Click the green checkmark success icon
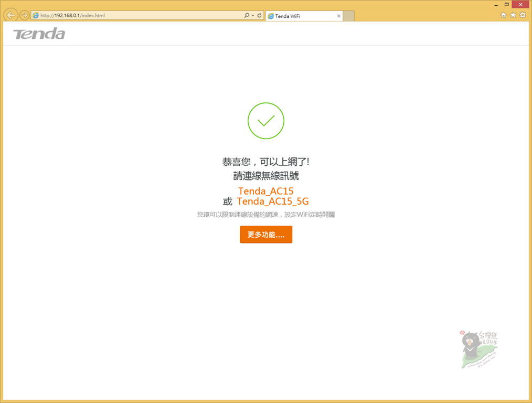532x403 pixels. [265, 121]
